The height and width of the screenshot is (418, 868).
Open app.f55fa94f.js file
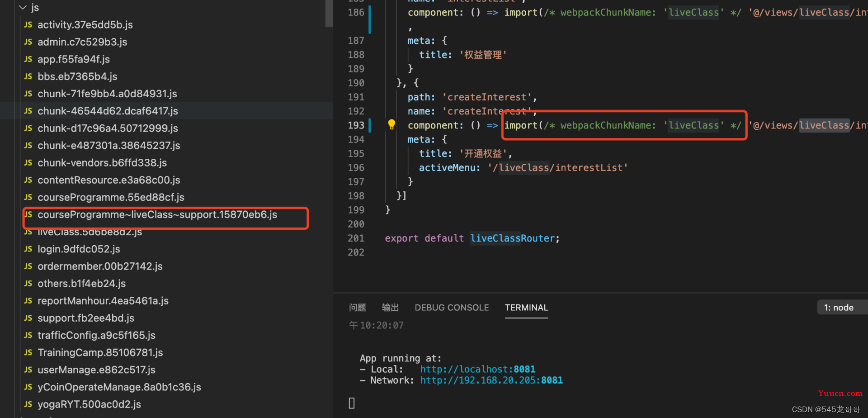point(74,59)
